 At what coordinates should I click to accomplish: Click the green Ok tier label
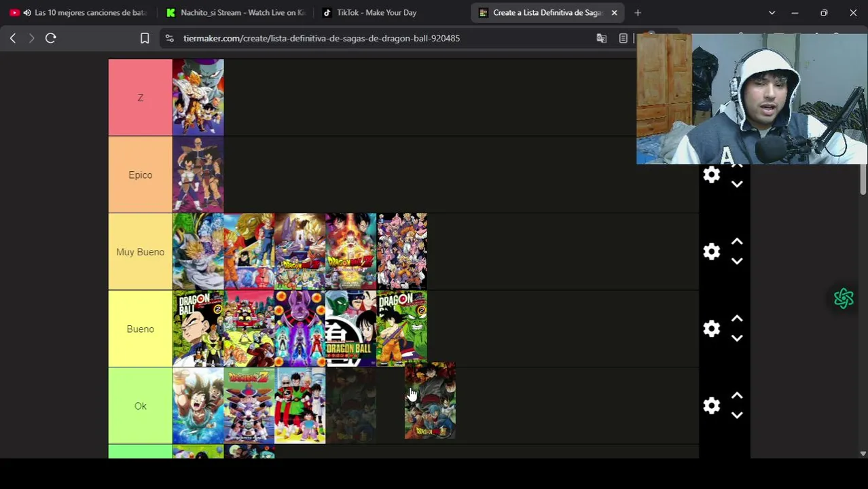click(x=141, y=406)
